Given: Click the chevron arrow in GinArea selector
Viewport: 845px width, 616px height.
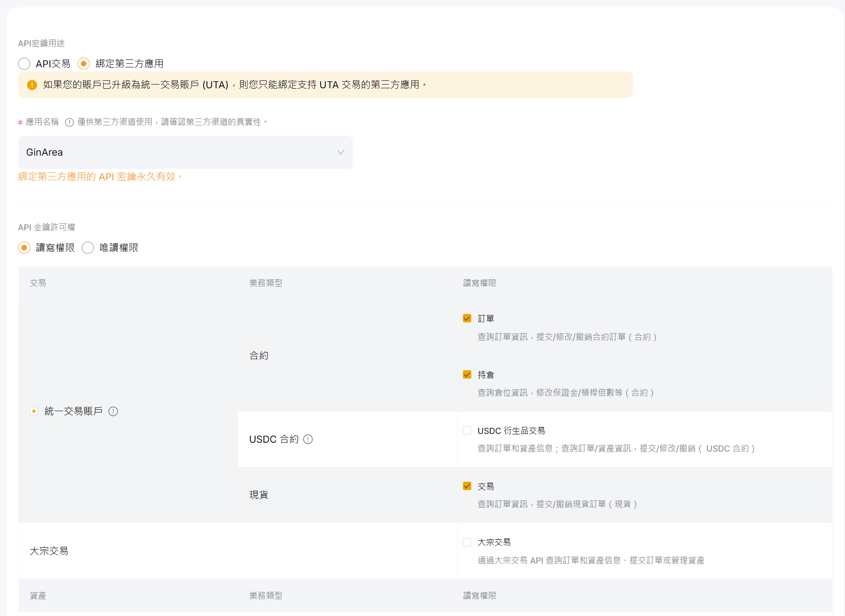Looking at the screenshot, I should (x=340, y=152).
